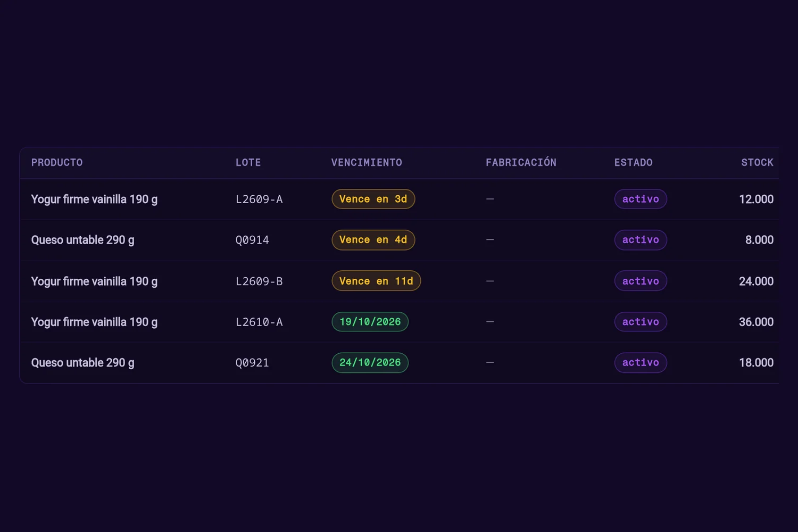Select the Queso untable row with stock 18.000
798x532 pixels.
399,363
